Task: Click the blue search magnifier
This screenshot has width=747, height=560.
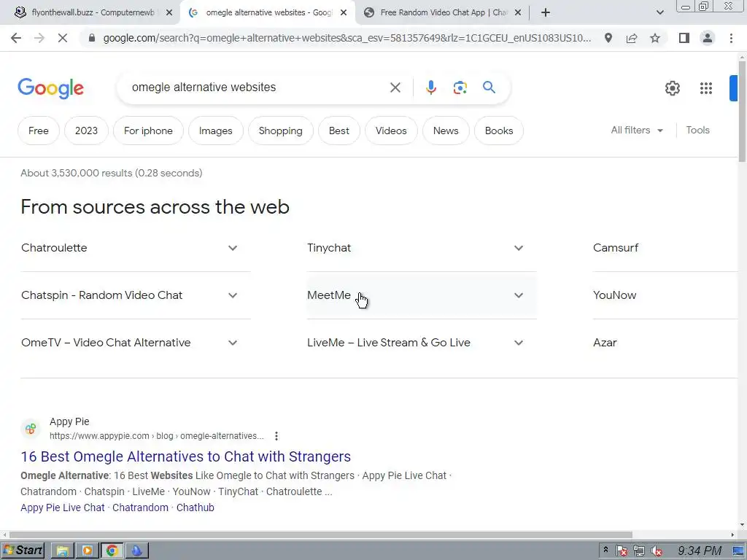Action: [489, 87]
